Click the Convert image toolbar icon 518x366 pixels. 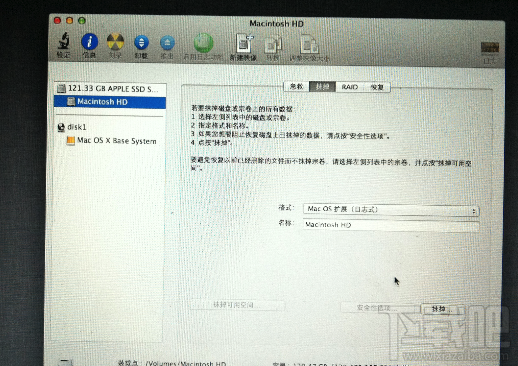[x=273, y=45]
